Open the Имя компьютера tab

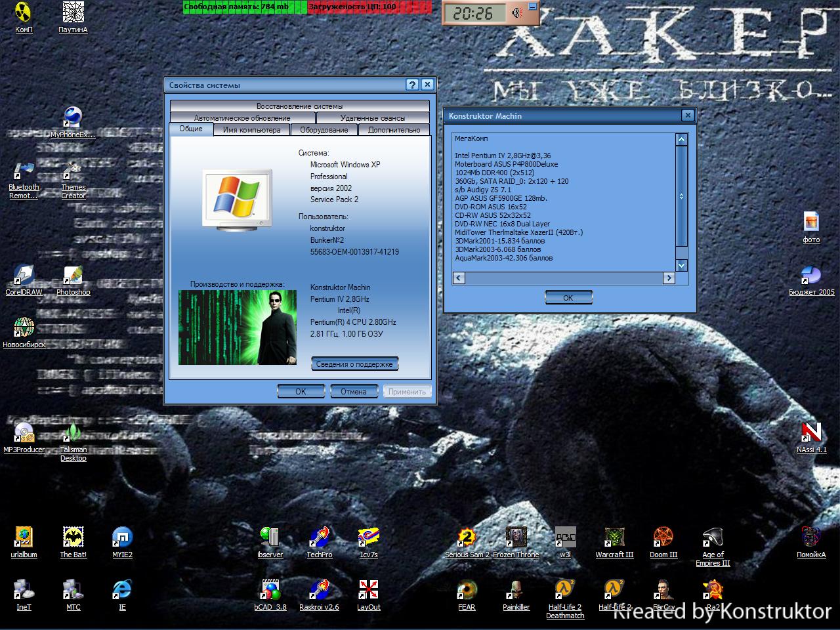pos(251,130)
